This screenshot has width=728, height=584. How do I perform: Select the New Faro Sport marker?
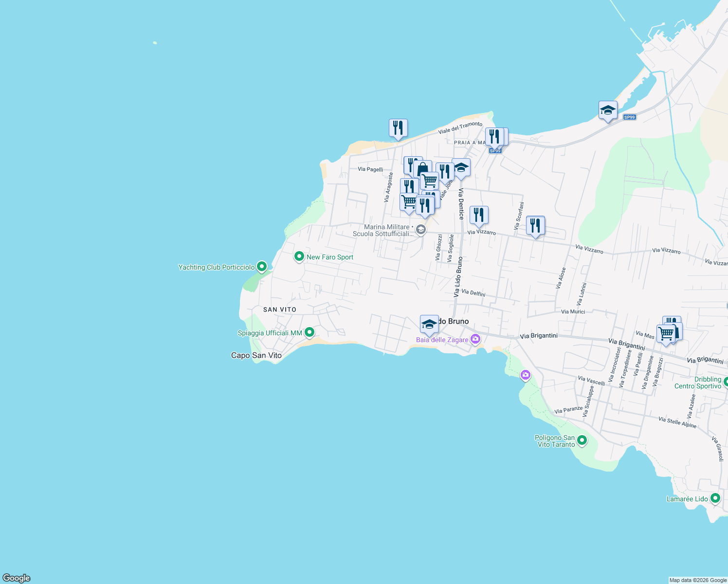pyautogui.click(x=299, y=256)
